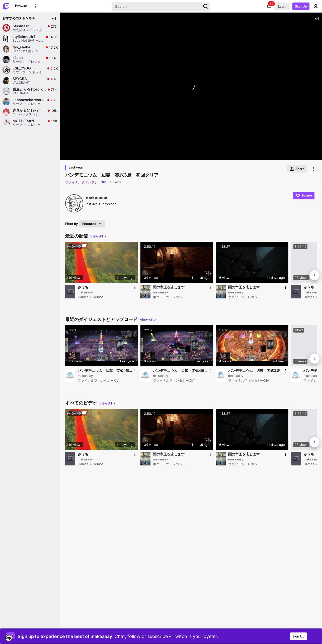The height and width of the screenshot is (644, 322).
Task: Show next videos in 最近の配信 carousel
Action: (x=314, y=275)
